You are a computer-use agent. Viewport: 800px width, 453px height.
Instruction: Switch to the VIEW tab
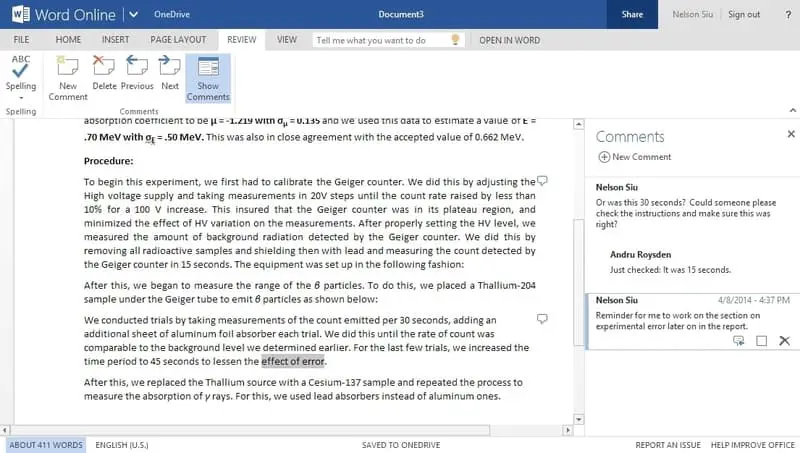coord(287,40)
